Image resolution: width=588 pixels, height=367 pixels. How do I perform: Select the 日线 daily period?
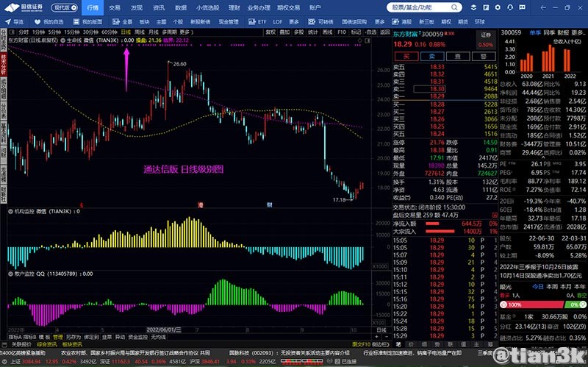(126, 32)
